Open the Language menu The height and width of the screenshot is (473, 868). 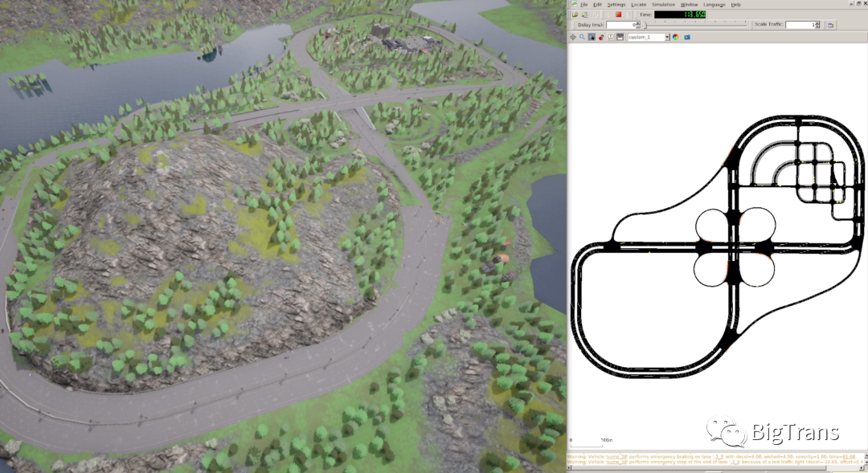714,5
